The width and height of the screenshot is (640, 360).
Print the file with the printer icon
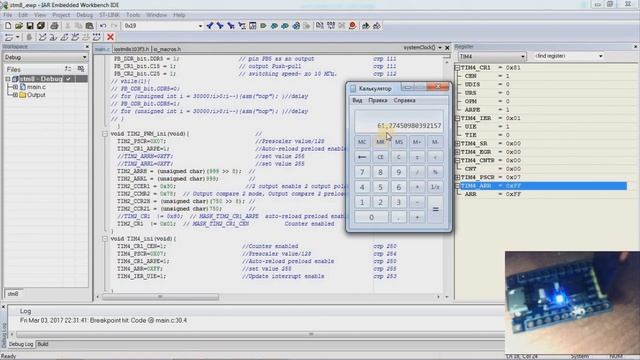click(54, 26)
